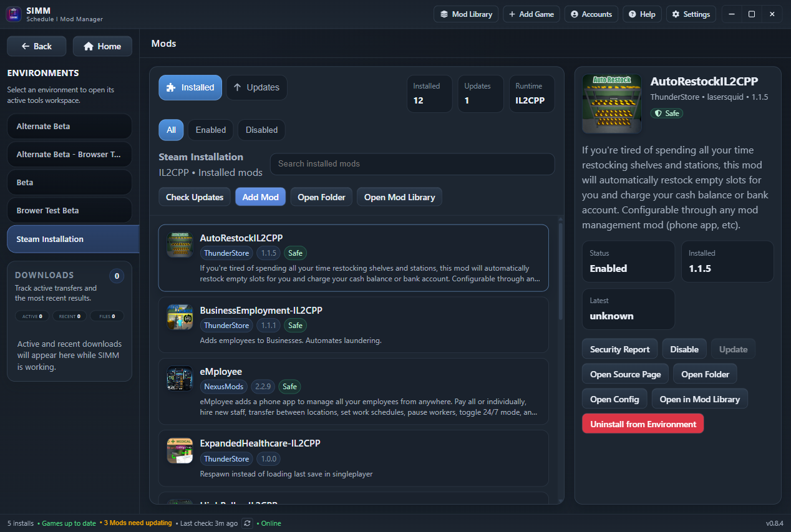This screenshot has height=532, width=791.
Task: Click the ACTIVE 0 downloads chip
Action: pyautogui.click(x=33, y=316)
